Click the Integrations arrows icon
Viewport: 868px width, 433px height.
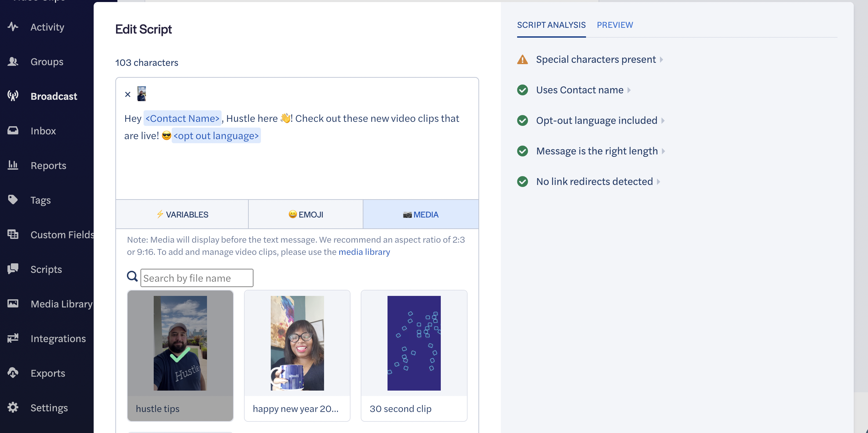click(x=13, y=338)
